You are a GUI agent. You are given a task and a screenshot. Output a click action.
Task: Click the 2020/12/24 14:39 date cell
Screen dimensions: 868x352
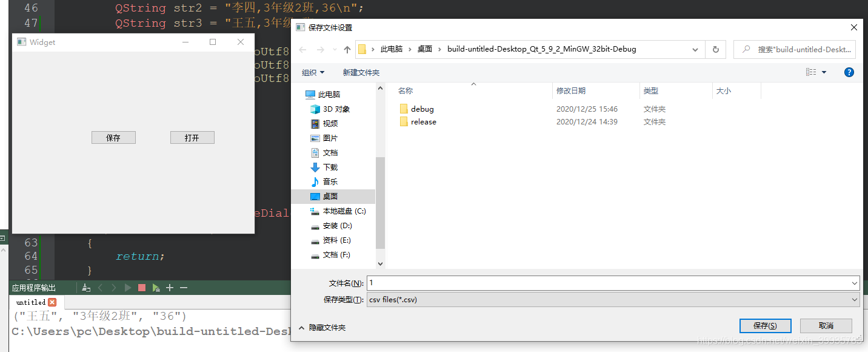587,122
